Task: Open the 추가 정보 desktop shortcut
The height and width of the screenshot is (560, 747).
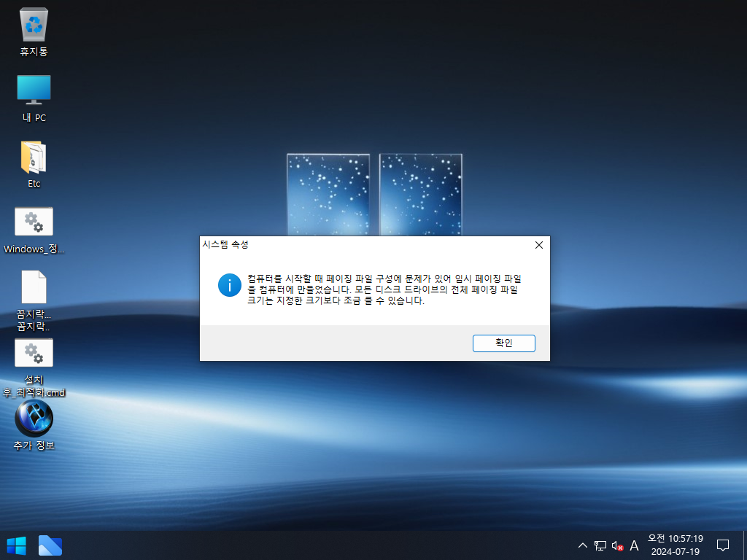Action: pos(34,425)
